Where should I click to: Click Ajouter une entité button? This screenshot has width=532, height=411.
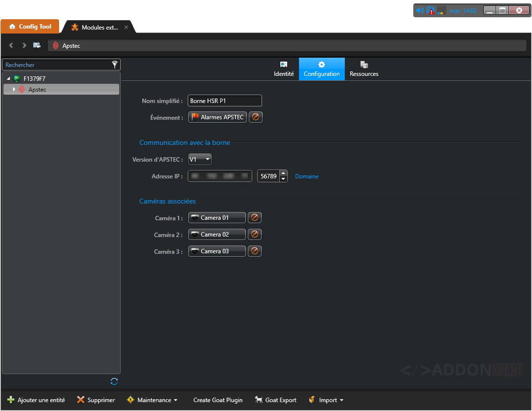tap(36, 400)
